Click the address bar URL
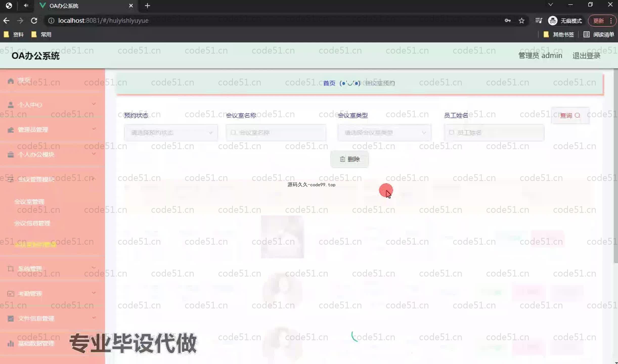The width and height of the screenshot is (618, 364). (x=103, y=20)
